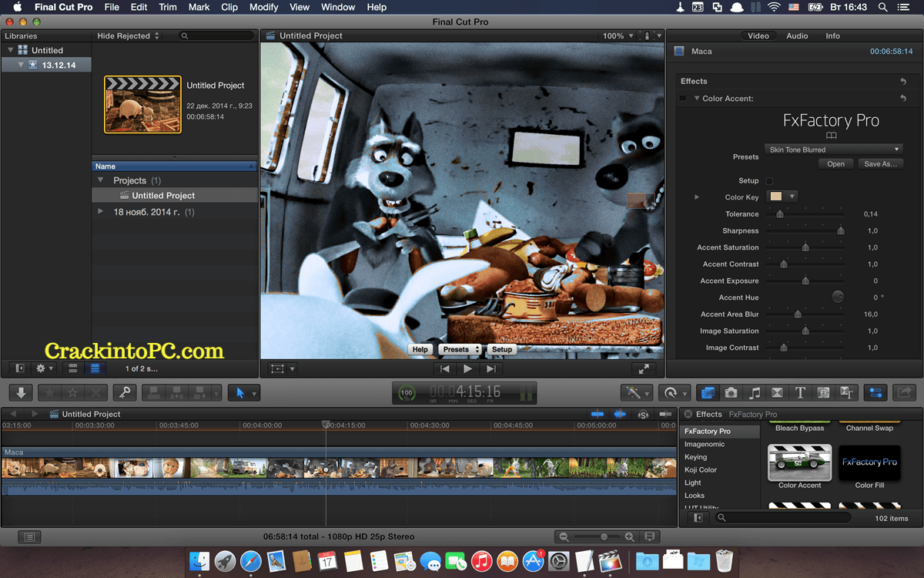This screenshot has height=578, width=924.
Task: Open the Generators browser icon
Action: [823, 392]
